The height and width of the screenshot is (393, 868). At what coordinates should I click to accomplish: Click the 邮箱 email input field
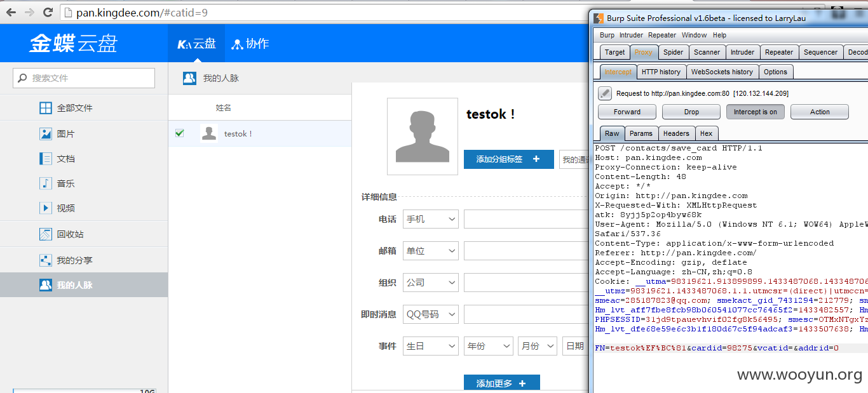tap(527, 251)
